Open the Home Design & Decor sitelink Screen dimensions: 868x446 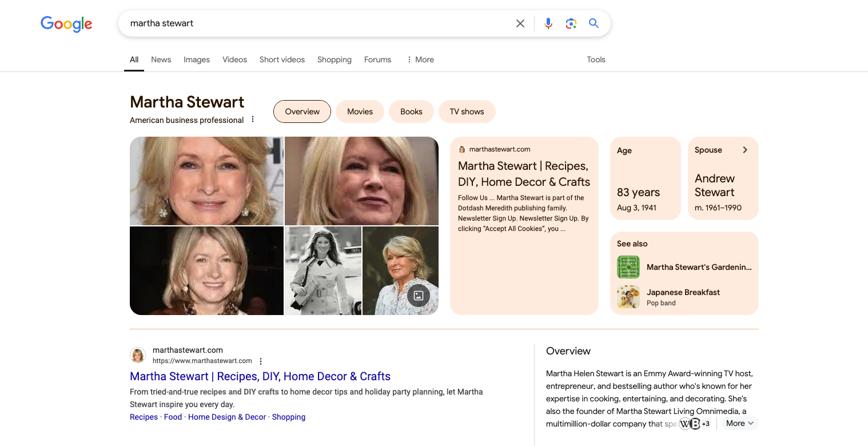pyautogui.click(x=227, y=417)
